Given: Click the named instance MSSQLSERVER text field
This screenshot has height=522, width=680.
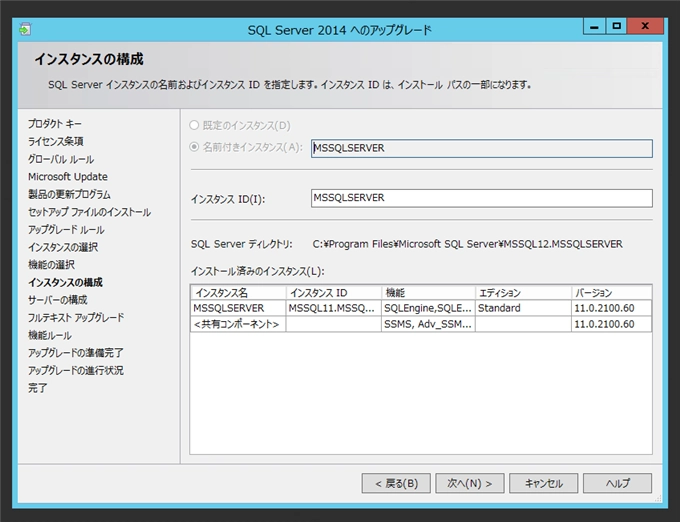Looking at the screenshot, I should [481, 148].
